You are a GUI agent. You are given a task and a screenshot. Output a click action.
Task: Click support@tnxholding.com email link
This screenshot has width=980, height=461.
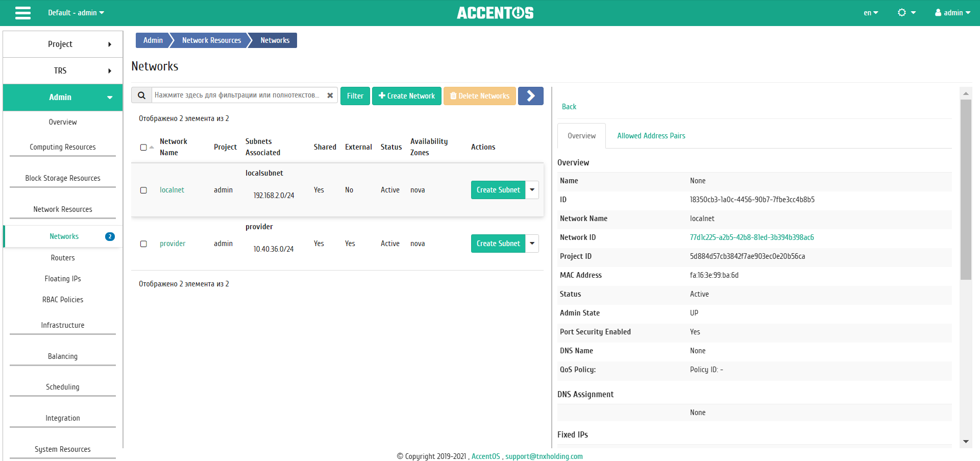click(x=544, y=456)
